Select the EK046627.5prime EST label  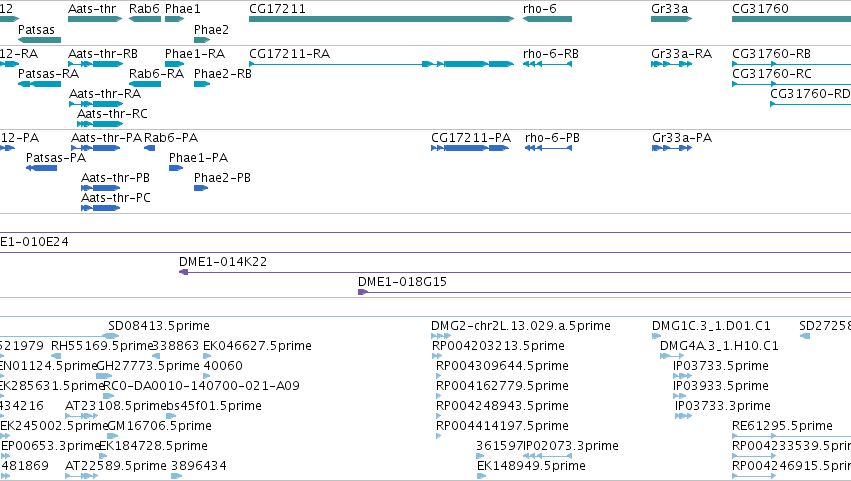[257, 346]
